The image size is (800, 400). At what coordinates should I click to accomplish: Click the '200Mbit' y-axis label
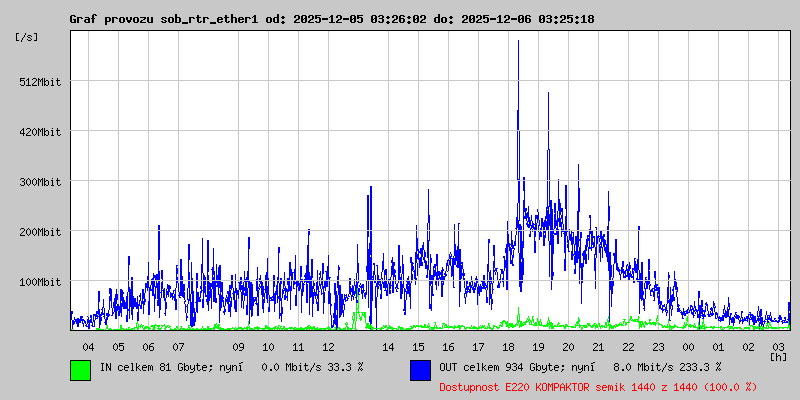(42, 232)
